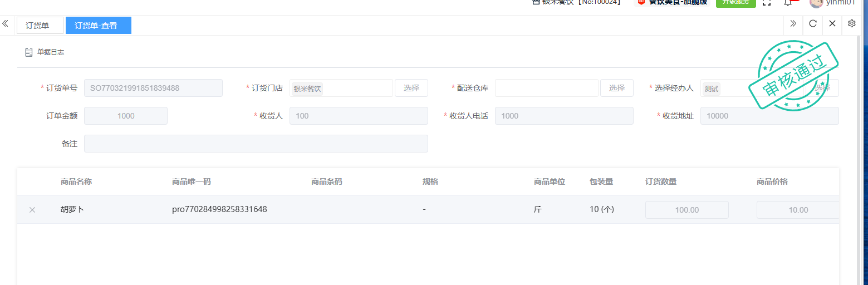The width and height of the screenshot is (868, 285).
Task: Open tab settings gear icon
Action: point(851,23)
